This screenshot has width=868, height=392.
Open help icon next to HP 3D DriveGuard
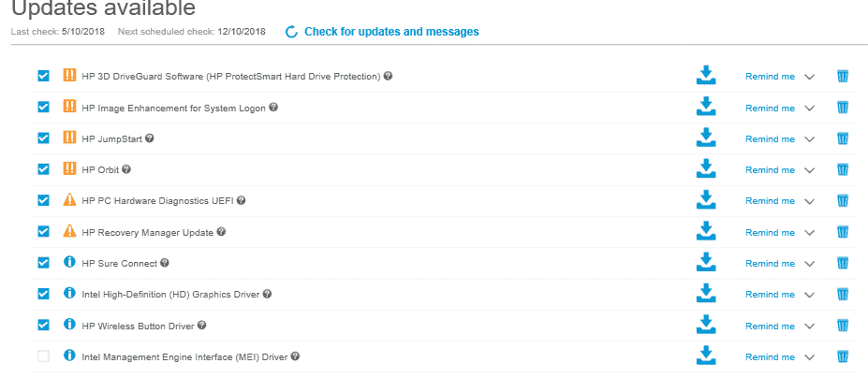[x=388, y=76]
